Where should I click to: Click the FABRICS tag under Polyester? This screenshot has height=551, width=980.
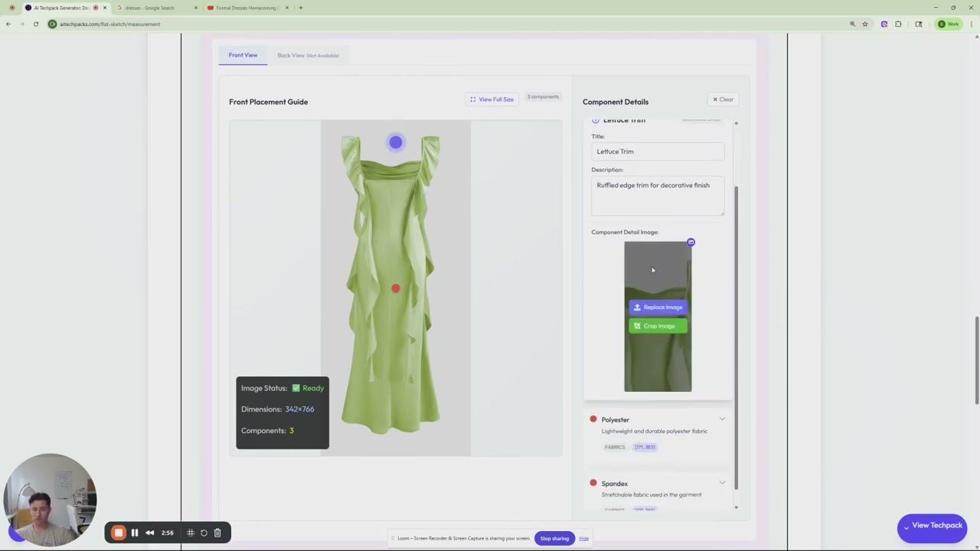pos(615,447)
